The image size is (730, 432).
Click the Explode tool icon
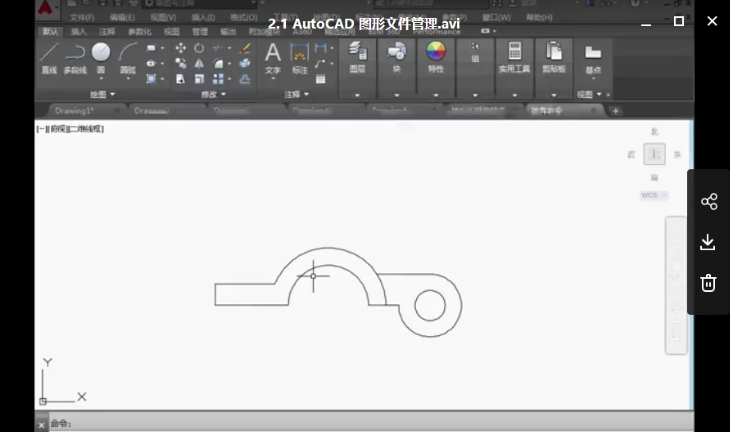[245, 63]
